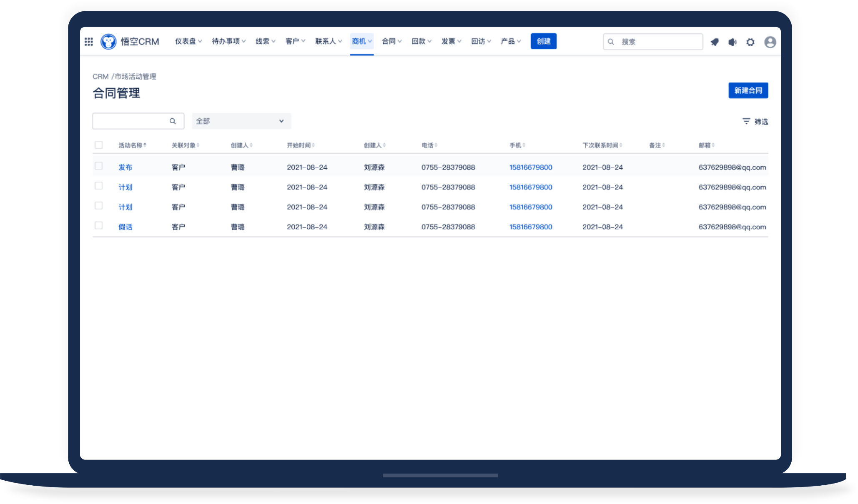858x504 pixels.
Task: Expand the 全部 filter dropdown
Action: tap(241, 121)
